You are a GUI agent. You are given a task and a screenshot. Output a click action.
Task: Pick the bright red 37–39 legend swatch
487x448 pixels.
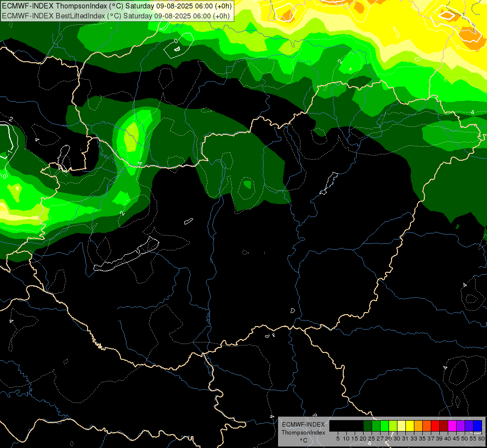click(x=435, y=426)
